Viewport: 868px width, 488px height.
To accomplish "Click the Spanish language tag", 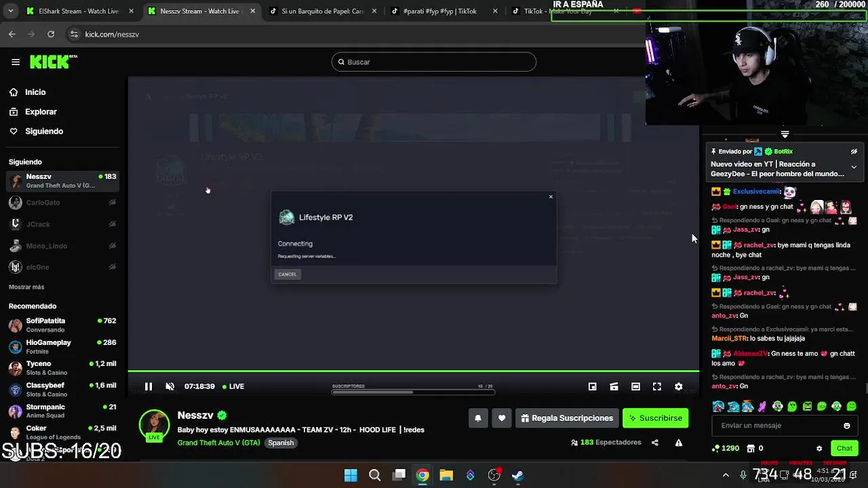I will point(281,443).
